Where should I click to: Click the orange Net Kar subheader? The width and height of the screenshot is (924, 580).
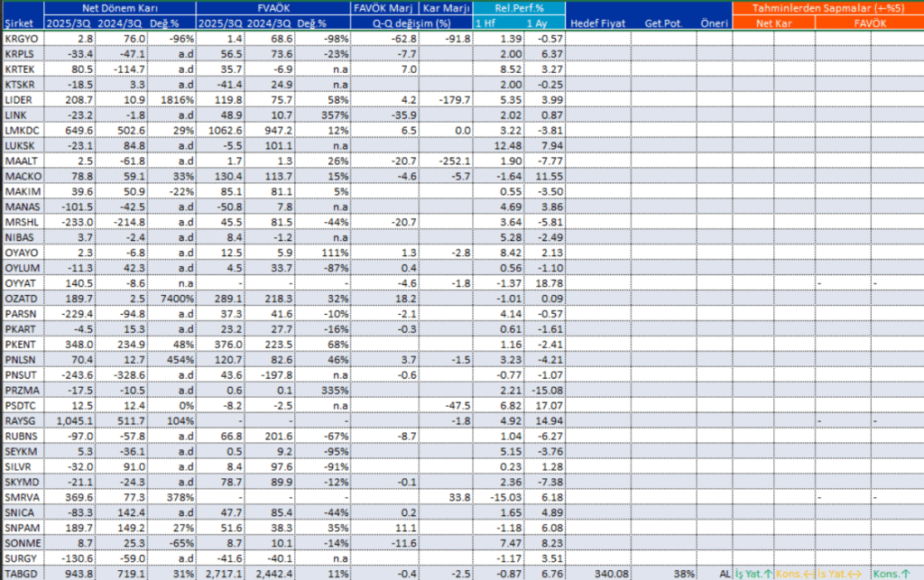[x=773, y=23]
